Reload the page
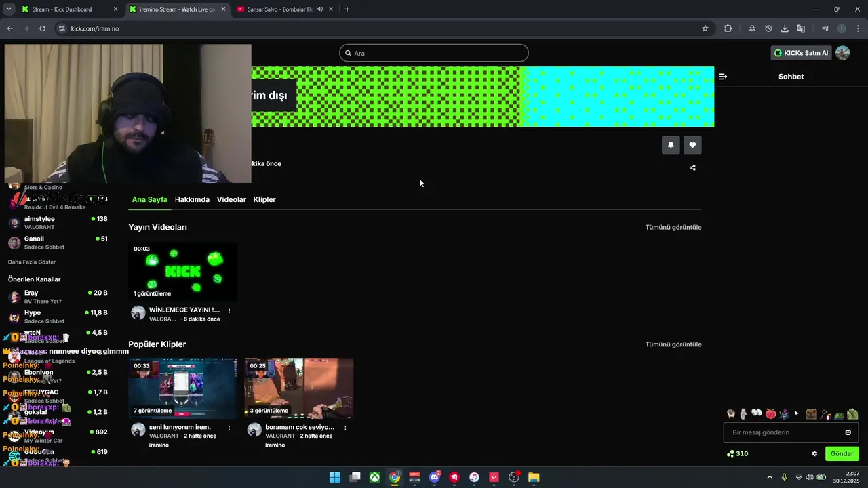The width and height of the screenshot is (868, 488). tap(42, 28)
